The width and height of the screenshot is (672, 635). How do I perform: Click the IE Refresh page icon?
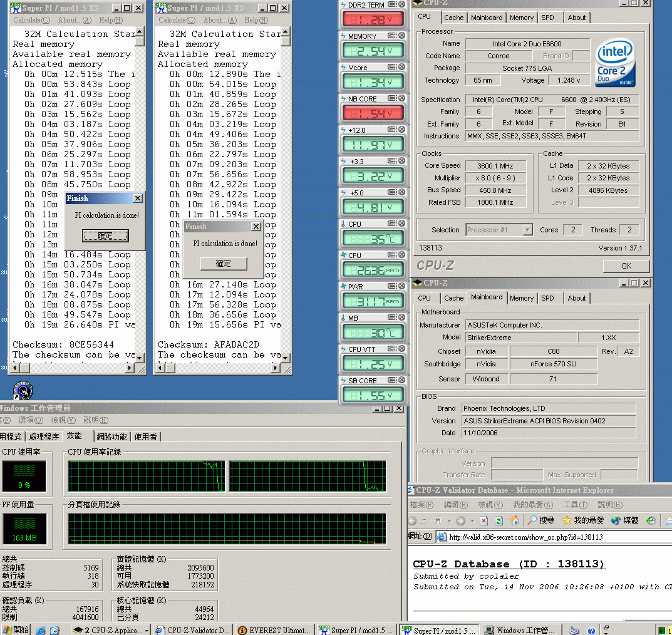pos(499,520)
